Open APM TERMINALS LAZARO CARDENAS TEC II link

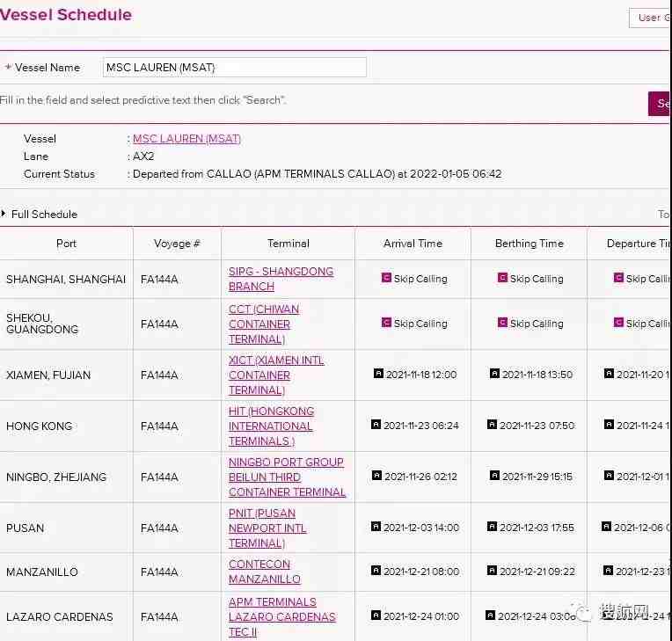point(282,616)
